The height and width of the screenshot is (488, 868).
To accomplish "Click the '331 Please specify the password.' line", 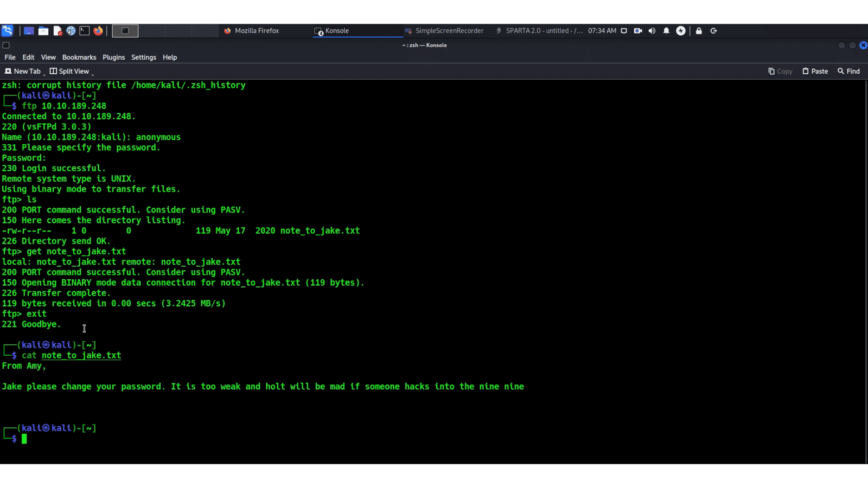I will (81, 147).
